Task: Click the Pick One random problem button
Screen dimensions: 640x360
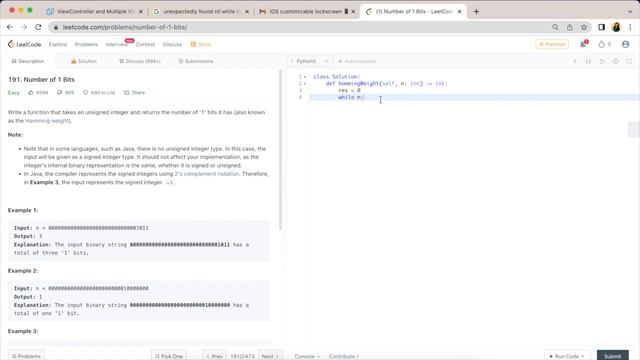Action: point(169,356)
